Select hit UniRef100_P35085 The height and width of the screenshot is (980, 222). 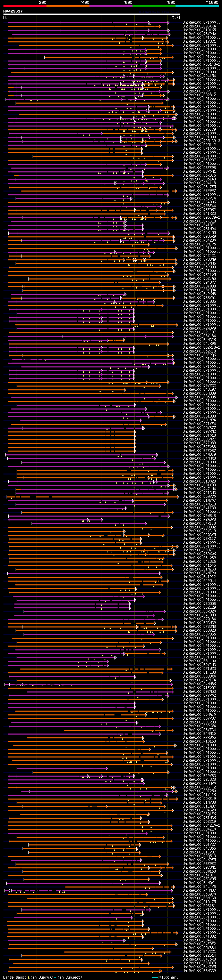coord(199,397)
